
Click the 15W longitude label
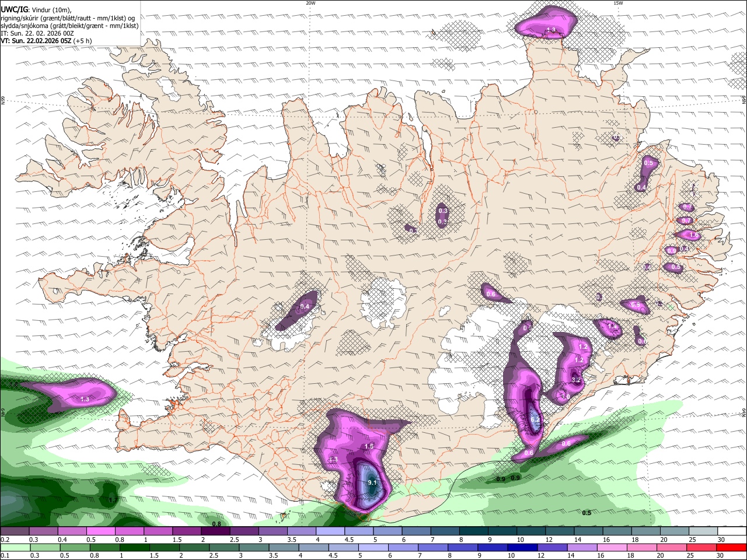617,3
